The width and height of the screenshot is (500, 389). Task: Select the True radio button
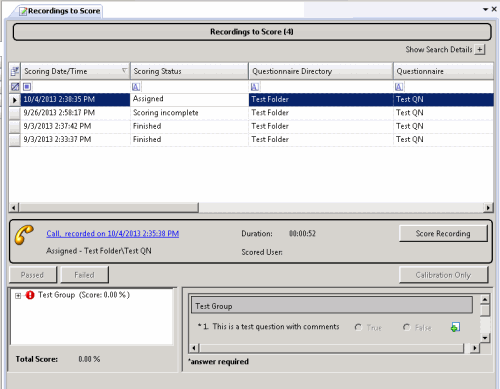click(x=358, y=327)
